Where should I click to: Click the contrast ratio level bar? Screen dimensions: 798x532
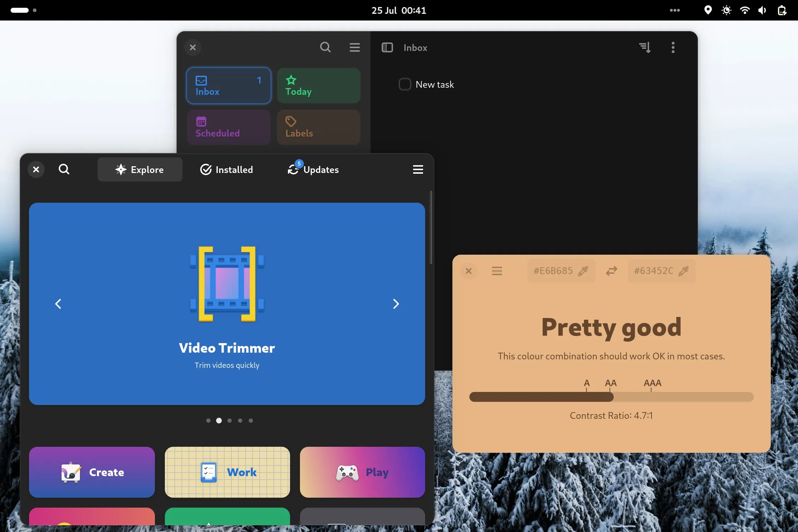[611, 397]
